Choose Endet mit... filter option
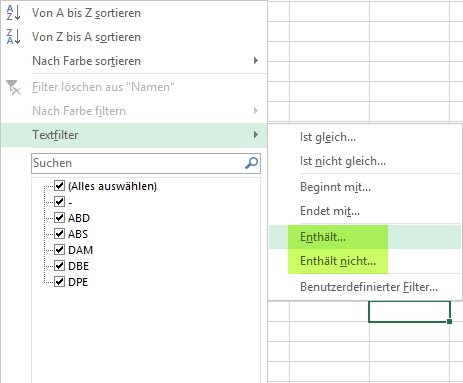 [x=365, y=211]
